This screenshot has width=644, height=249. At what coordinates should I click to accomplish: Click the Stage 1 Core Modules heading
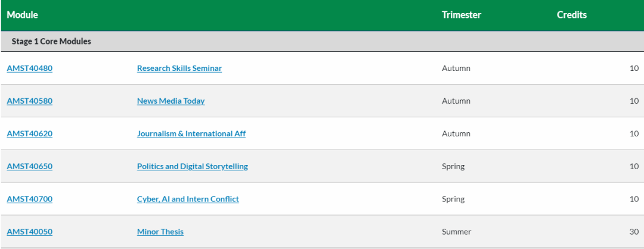pyautogui.click(x=51, y=42)
